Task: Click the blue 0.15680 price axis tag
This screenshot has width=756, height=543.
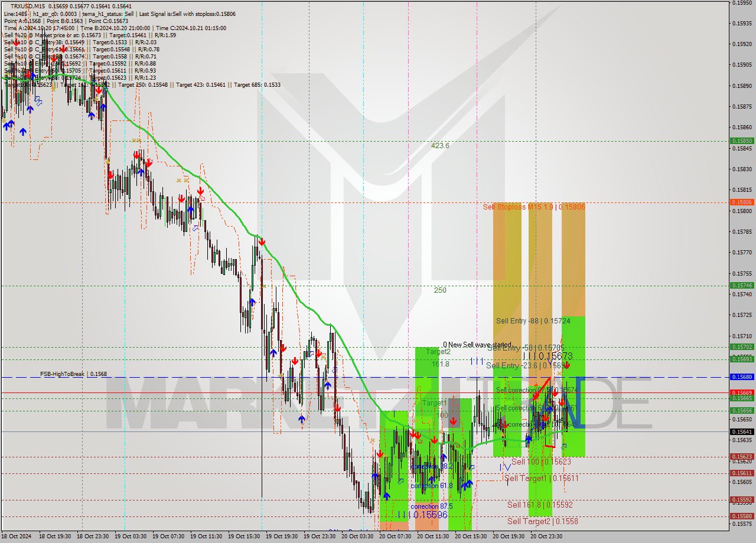Action: coord(742,377)
